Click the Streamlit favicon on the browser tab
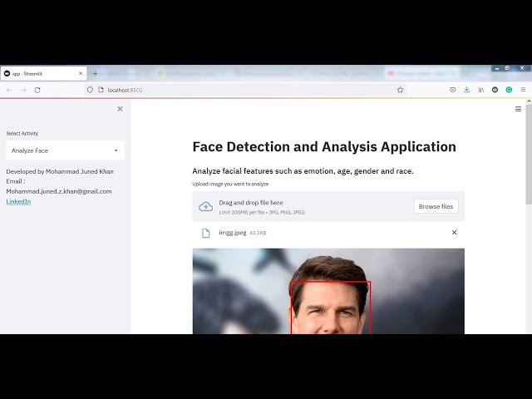 pyautogui.click(x=7, y=73)
